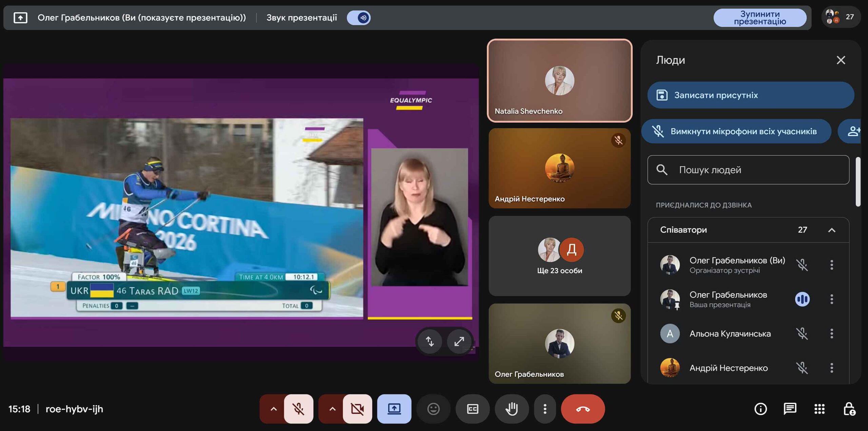Open the participants avatar counter showing 27
This screenshot has width=868, height=431.
(x=841, y=17)
